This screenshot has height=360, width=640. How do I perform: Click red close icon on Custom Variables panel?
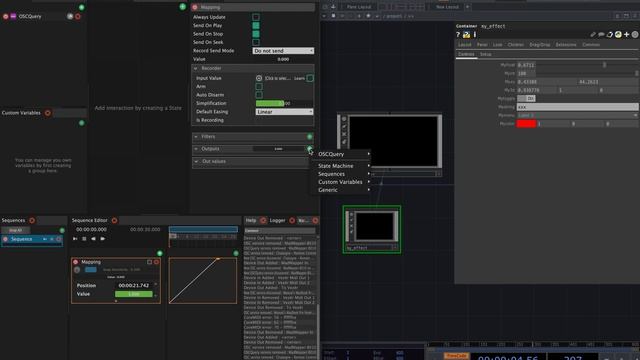pos(48,113)
